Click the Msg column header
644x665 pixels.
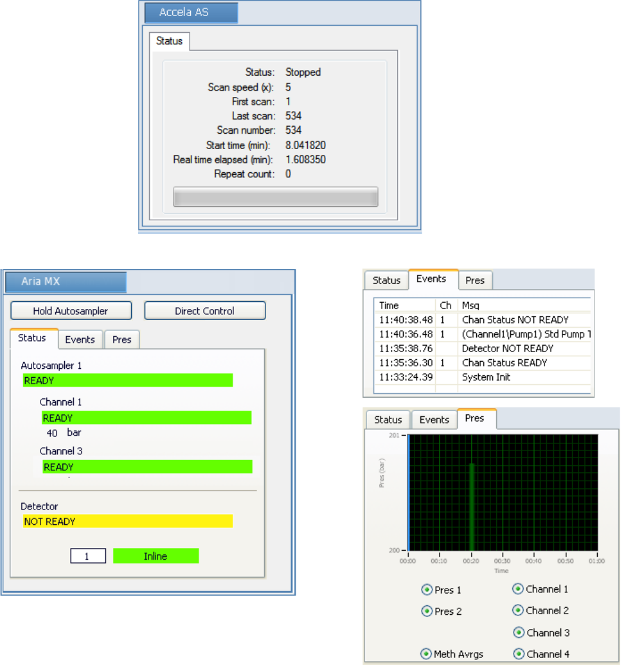(524, 305)
